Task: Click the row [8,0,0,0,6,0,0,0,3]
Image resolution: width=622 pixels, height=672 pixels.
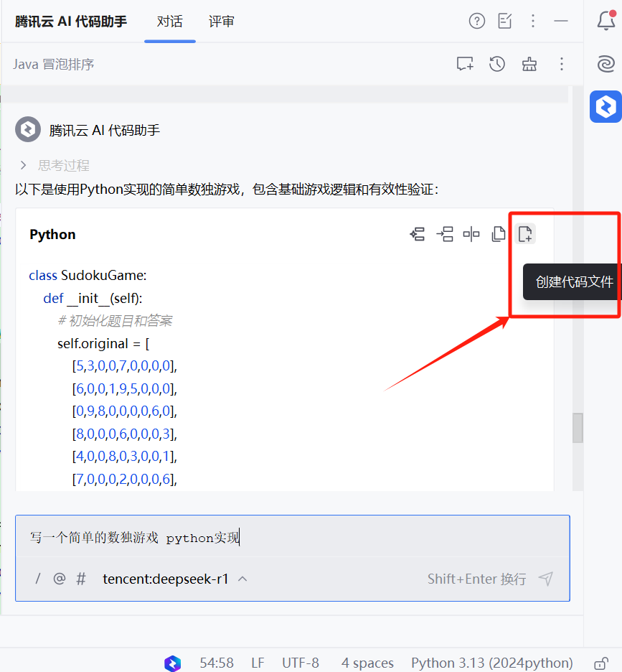Action: tap(124, 434)
